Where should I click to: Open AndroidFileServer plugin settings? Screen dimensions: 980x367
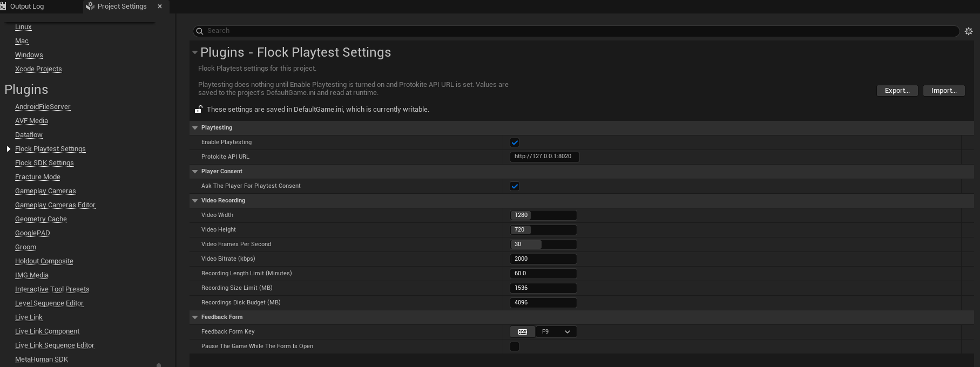tap(43, 107)
